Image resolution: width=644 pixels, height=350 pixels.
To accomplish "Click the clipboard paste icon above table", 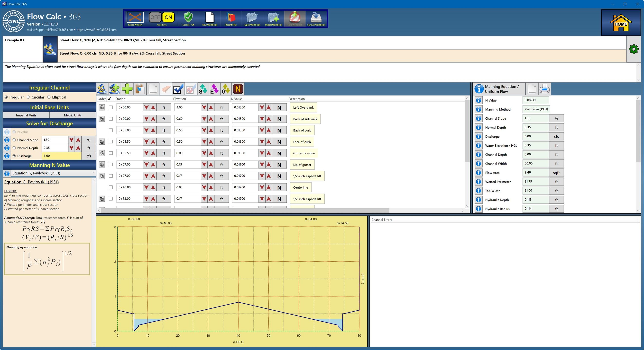I will [140, 89].
